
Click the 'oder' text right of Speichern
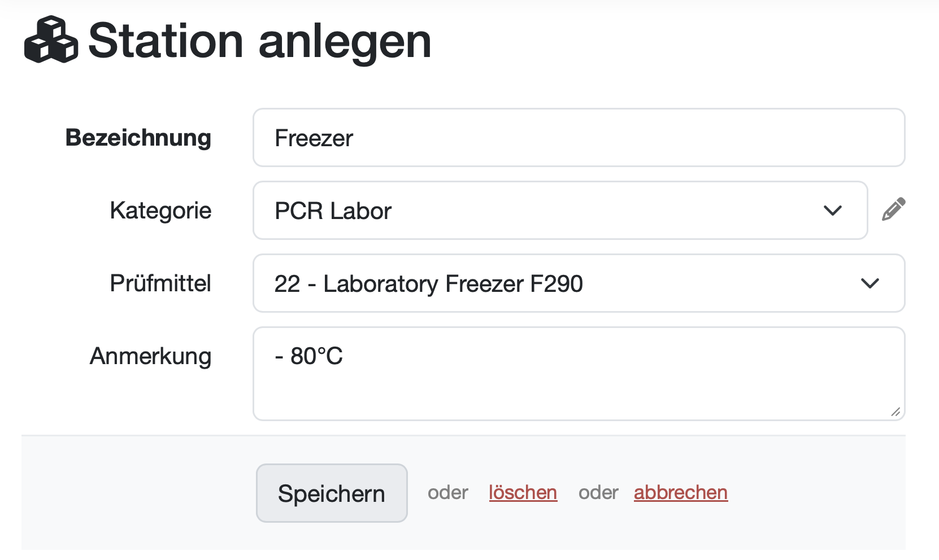[x=447, y=492]
